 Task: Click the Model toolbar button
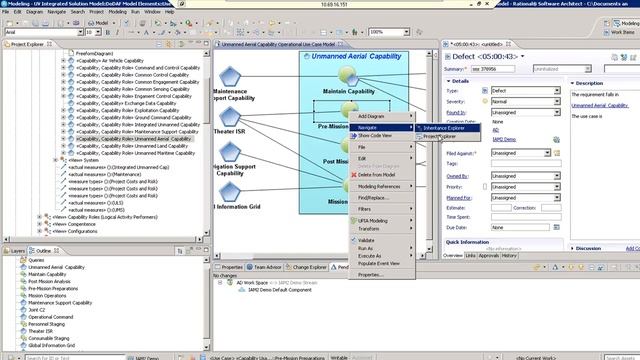(98, 23)
